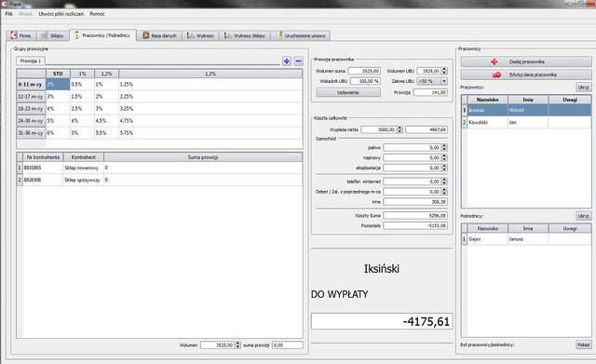Increase the Wolumen UBU stepper value
The width and height of the screenshot is (596, 364).
(x=444, y=69)
